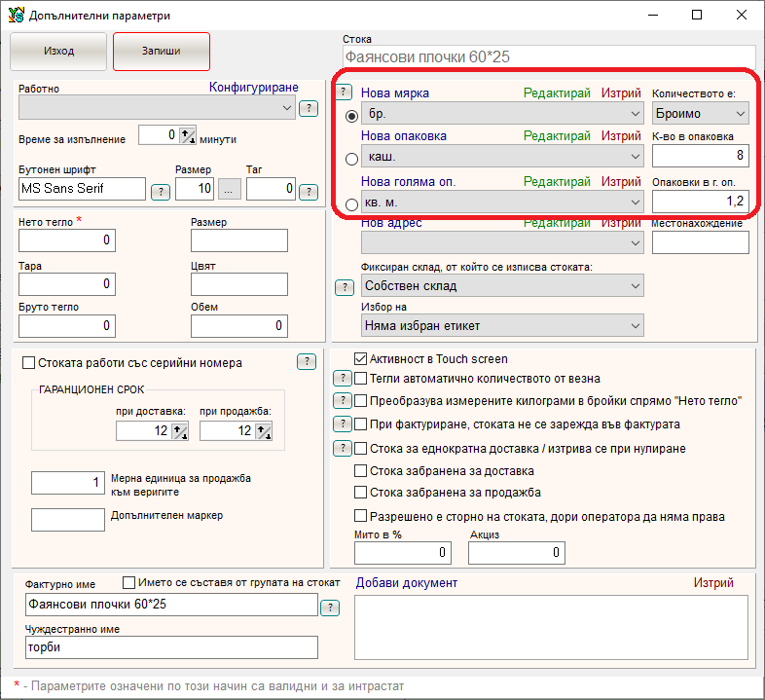Click the Добави документ link
765x700 pixels.
(407, 583)
